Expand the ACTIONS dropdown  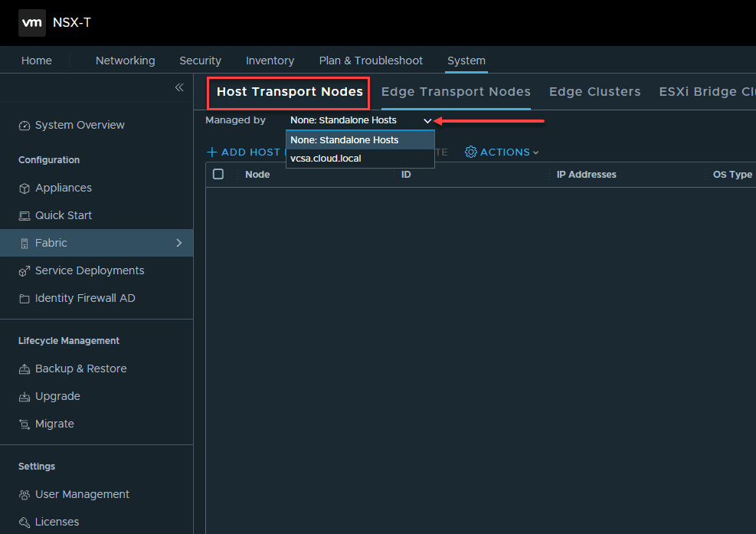(502, 152)
